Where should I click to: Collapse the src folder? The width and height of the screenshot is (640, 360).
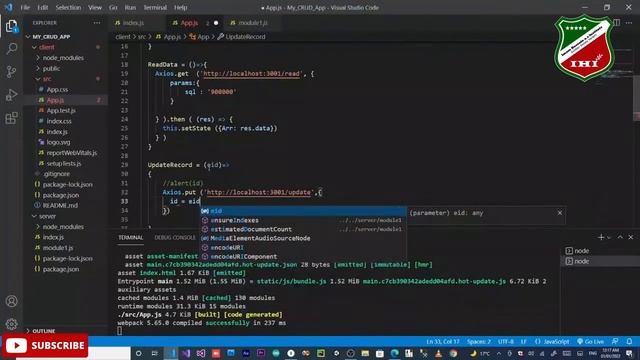(47, 79)
